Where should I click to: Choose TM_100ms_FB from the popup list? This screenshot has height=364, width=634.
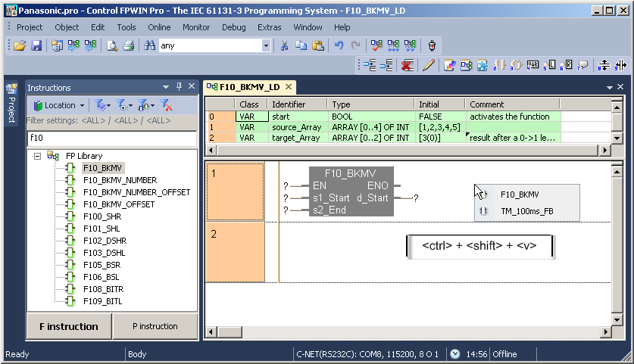click(x=526, y=211)
